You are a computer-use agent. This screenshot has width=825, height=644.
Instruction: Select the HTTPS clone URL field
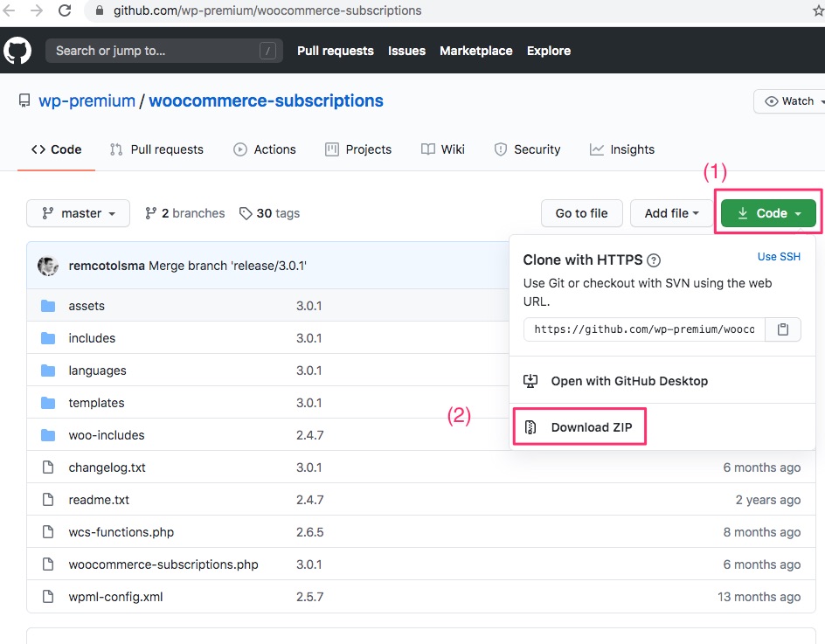pyautogui.click(x=645, y=329)
